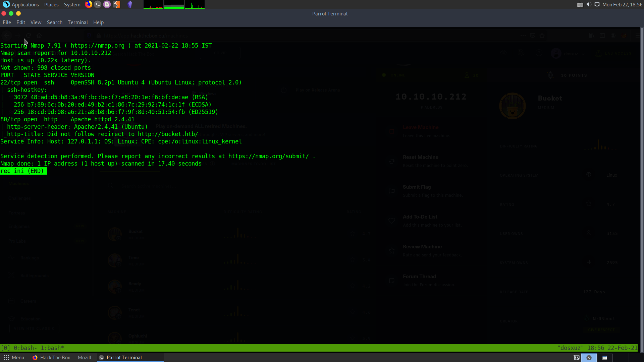Expand the Places menu
Viewport: 644px width, 362px height.
coord(51,5)
